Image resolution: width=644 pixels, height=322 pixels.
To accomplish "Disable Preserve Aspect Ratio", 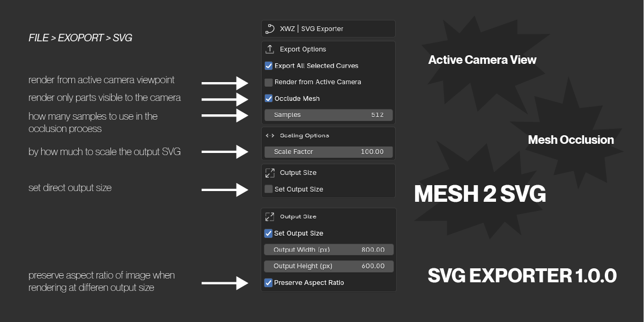I will tap(268, 282).
